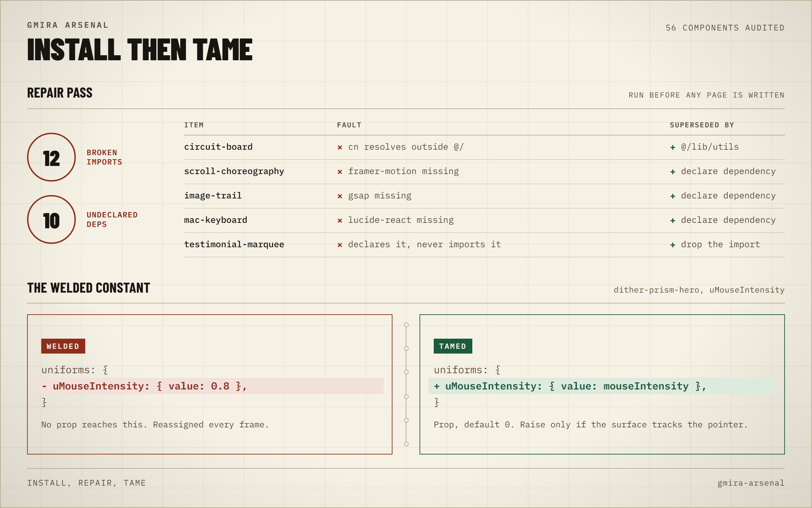The width and height of the screenshot is (812, 508).
Task: Select the testimonial-marquee item
Action: tap(234, 245)
